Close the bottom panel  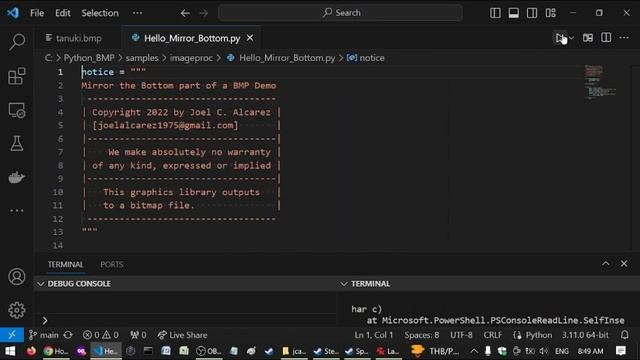[624, 264]
